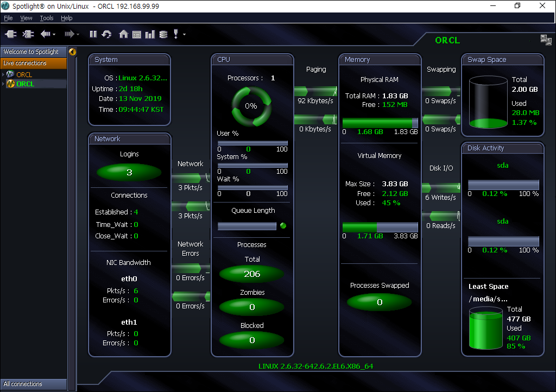Screen dimensions: 556x392
Task: Click the second sda disk activity bar
Action: [x=503, y=242]
